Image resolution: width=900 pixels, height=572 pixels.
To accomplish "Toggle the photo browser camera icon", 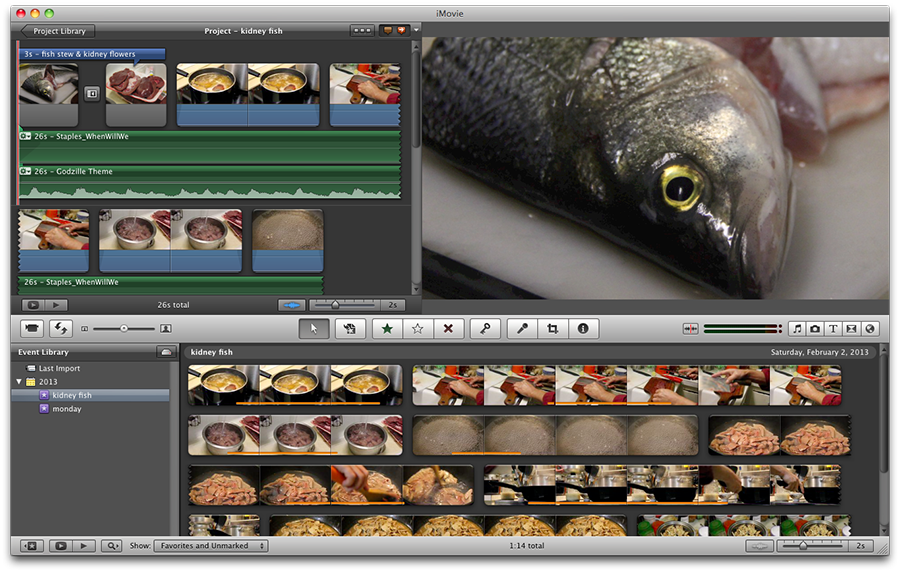I will 815,328.
